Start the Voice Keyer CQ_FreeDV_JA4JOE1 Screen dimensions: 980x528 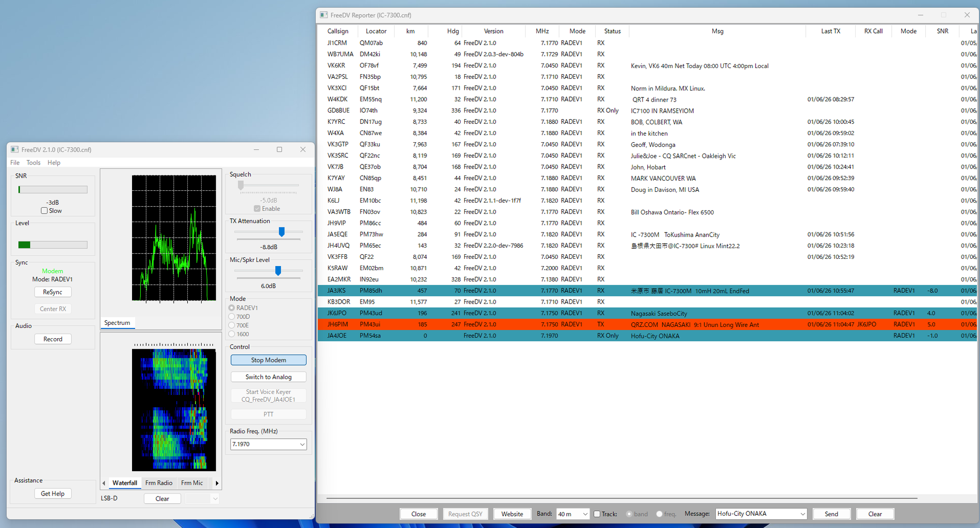[268, 395]
